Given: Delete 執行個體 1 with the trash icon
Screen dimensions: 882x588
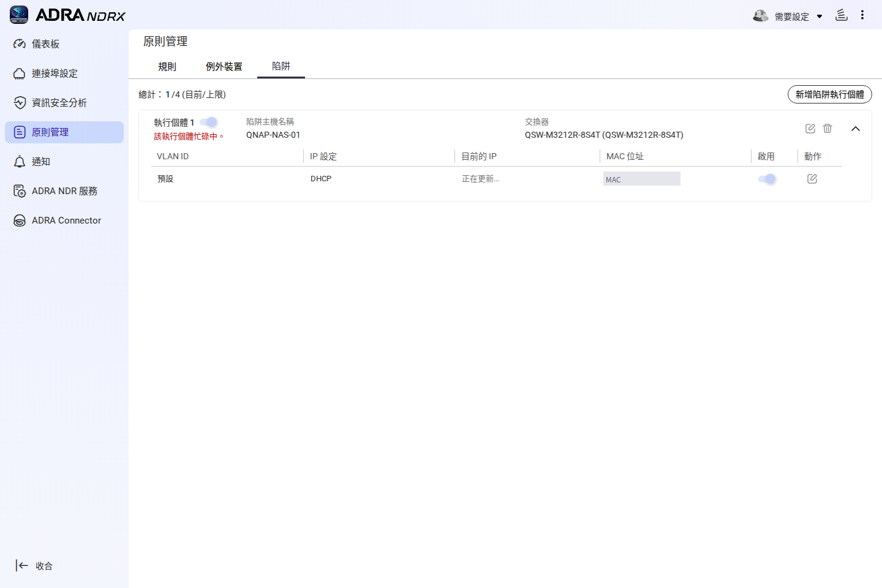Looking at the screenshot, I should (827, 128).
